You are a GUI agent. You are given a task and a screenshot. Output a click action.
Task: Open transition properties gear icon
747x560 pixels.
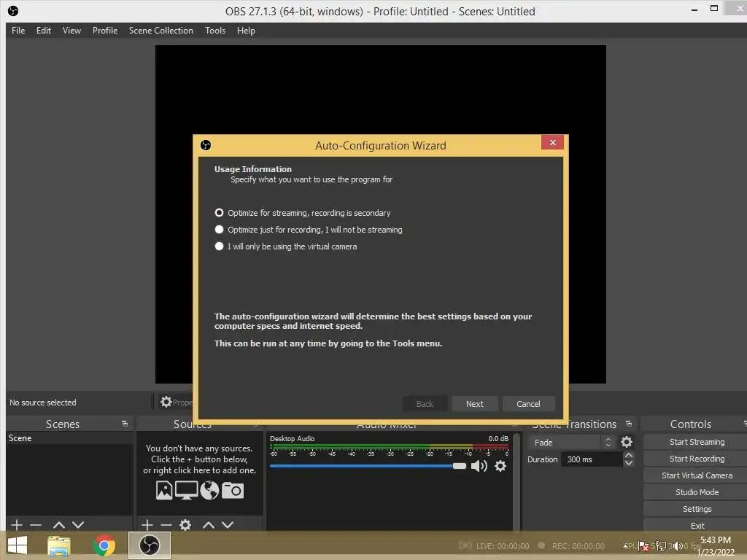point(627,442)
